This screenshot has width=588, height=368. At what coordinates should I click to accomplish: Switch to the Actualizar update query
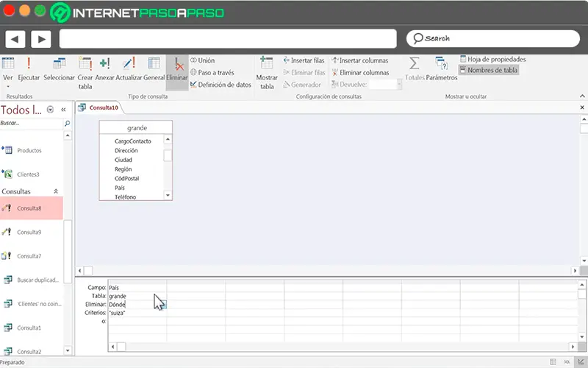(x=129, y=70)
